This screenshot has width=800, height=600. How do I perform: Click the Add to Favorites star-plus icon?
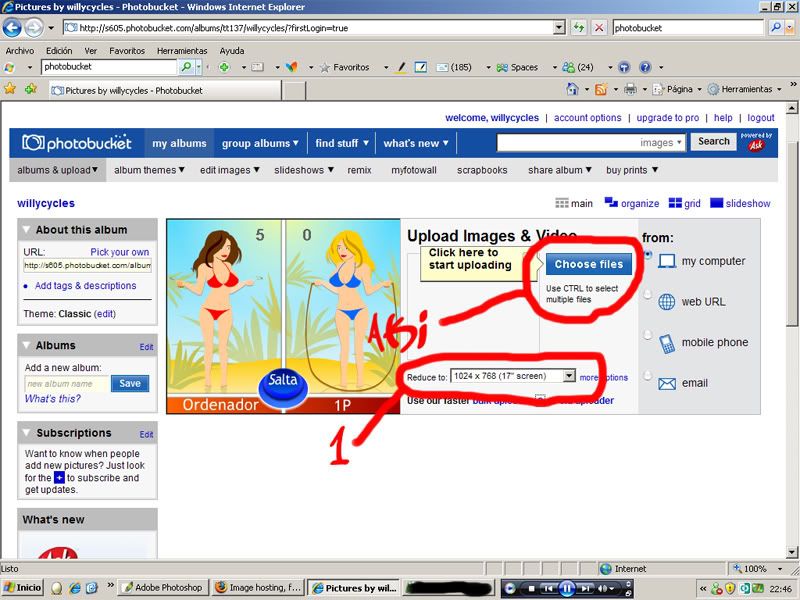(31, 89)
